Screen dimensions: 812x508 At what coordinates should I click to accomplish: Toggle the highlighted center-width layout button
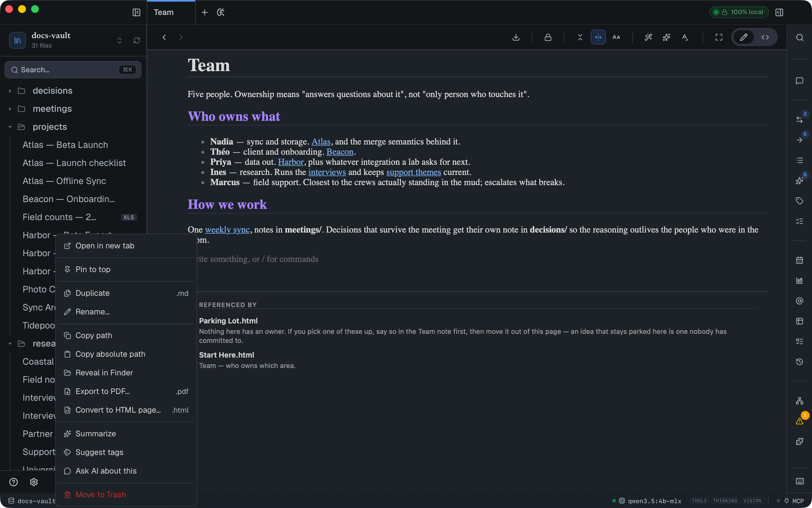pos(598,37)
